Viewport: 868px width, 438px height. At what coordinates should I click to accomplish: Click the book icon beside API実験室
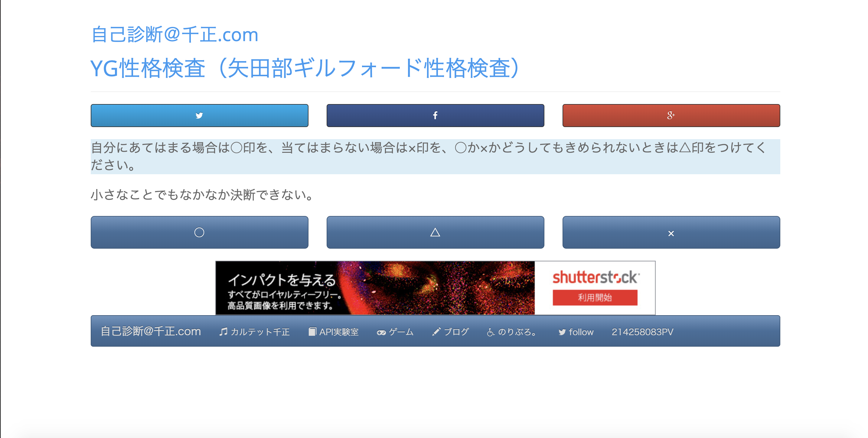312,332
